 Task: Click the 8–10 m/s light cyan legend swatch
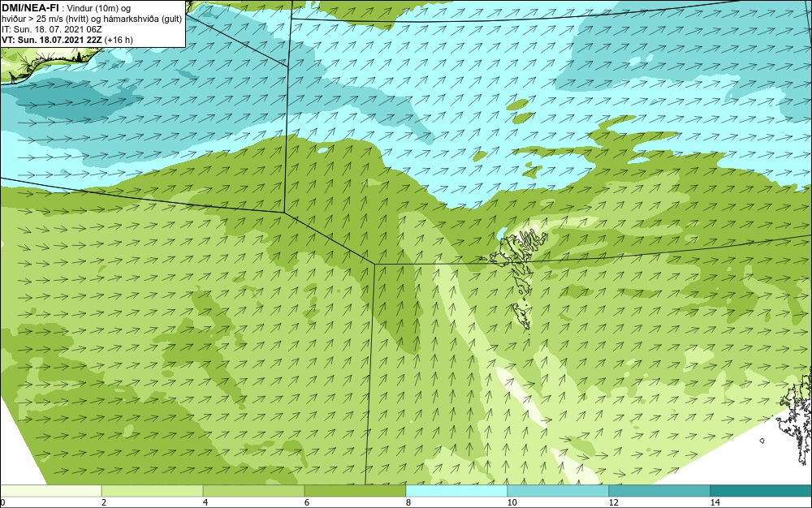coord(456,491)
